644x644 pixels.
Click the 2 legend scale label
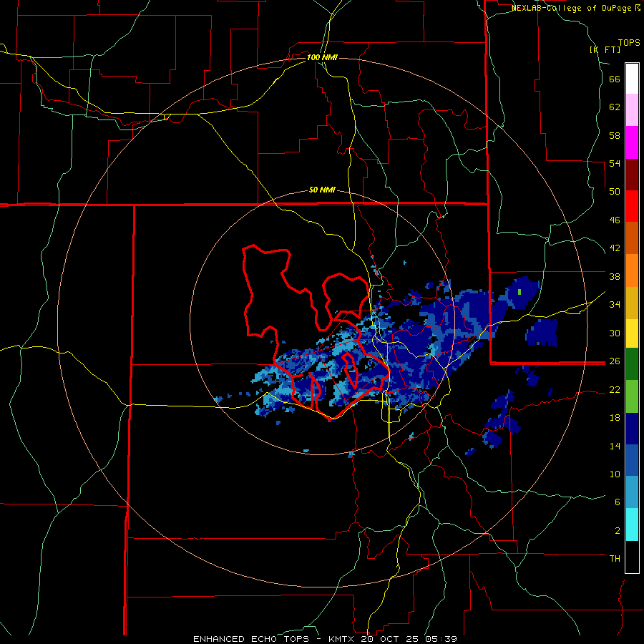(x=618, y=531)
